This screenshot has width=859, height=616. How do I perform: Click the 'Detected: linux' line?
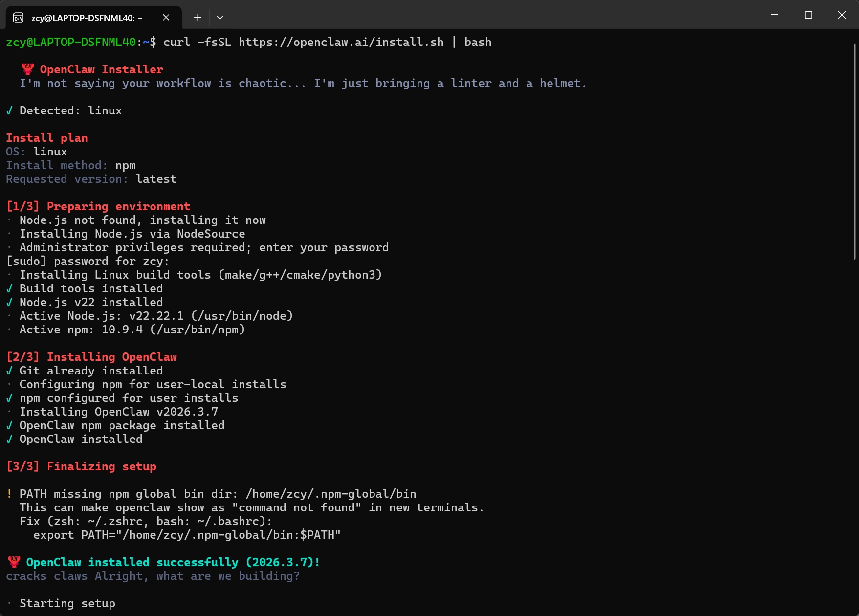click(x=64, y=110)
